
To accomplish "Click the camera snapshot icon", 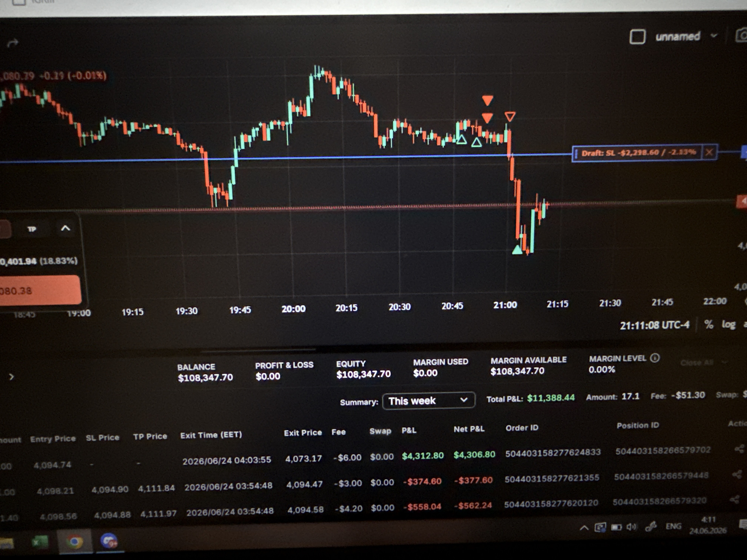I will click(741, 35).
